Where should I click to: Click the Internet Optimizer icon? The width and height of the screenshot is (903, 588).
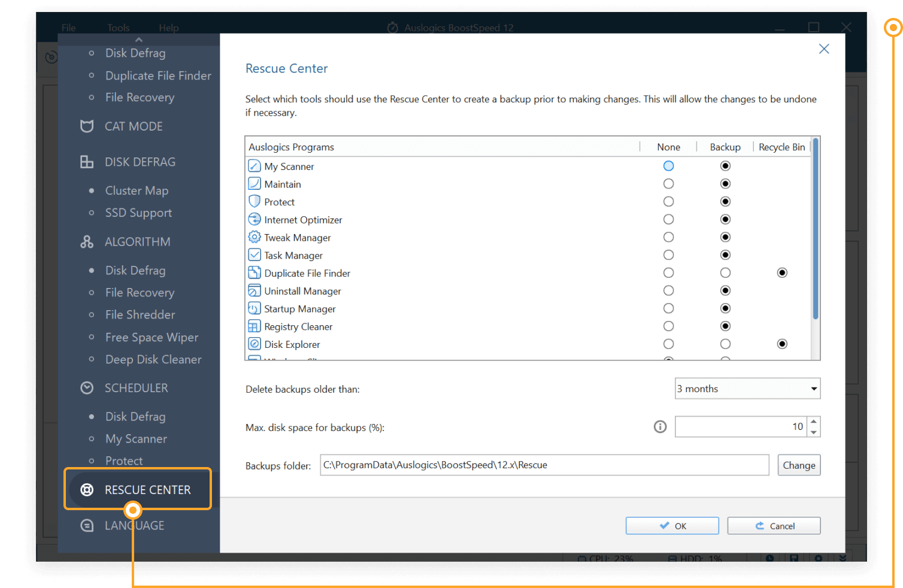254,219
